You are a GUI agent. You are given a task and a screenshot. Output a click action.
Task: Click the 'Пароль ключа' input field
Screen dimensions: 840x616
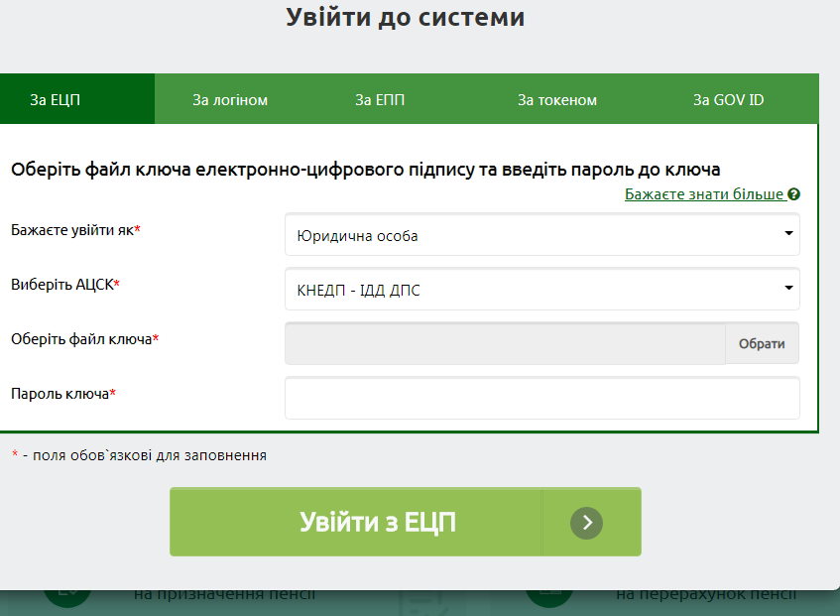coord(541,398)
